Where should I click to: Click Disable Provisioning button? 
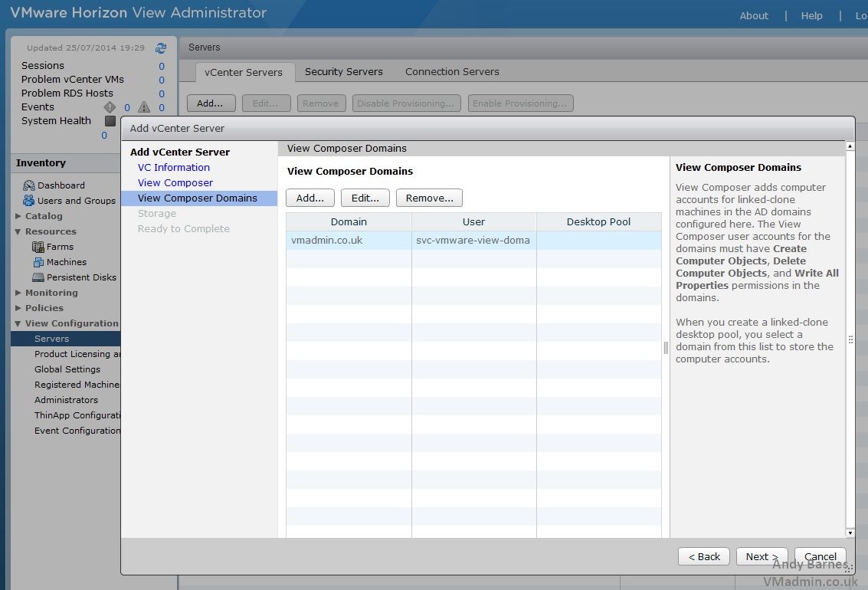pyautogui.click(x=406, y=103)
